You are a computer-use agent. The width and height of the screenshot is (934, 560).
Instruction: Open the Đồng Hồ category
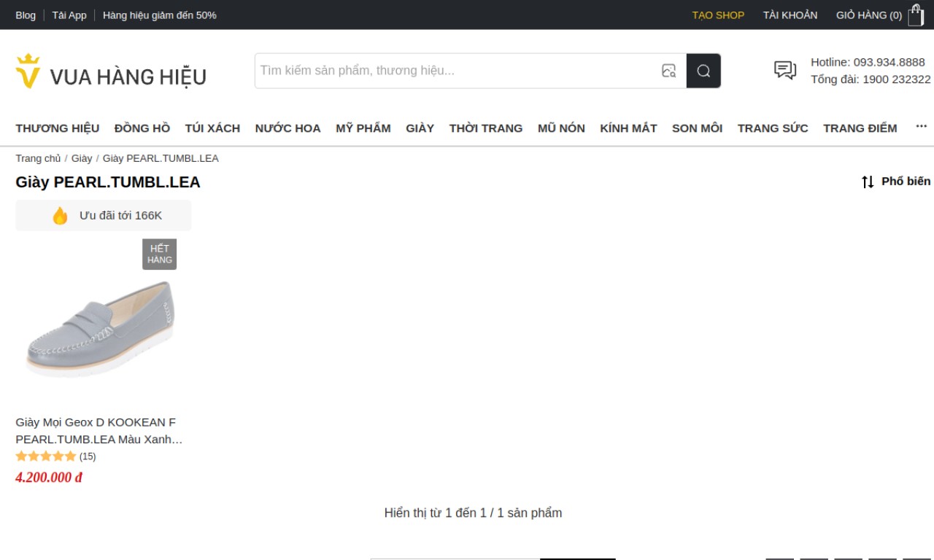142,128
